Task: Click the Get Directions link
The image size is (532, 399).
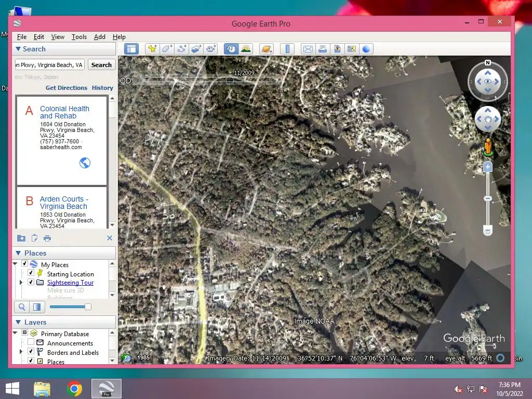Action: click(66, 88)
